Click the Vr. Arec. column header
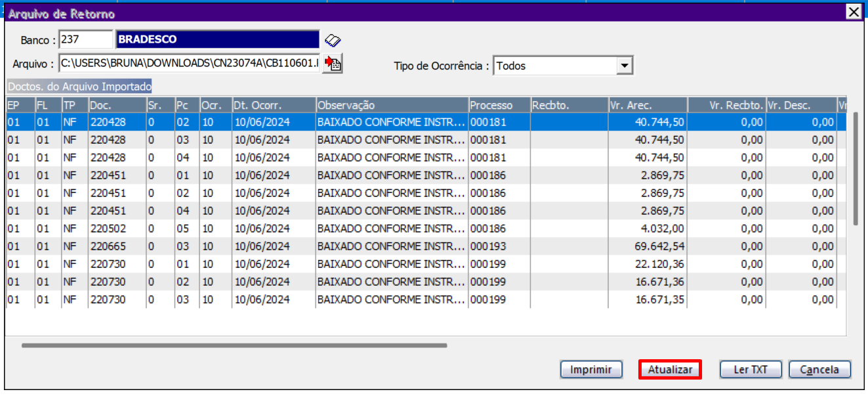This screenshot has height=396, width=868. point(647,105)
